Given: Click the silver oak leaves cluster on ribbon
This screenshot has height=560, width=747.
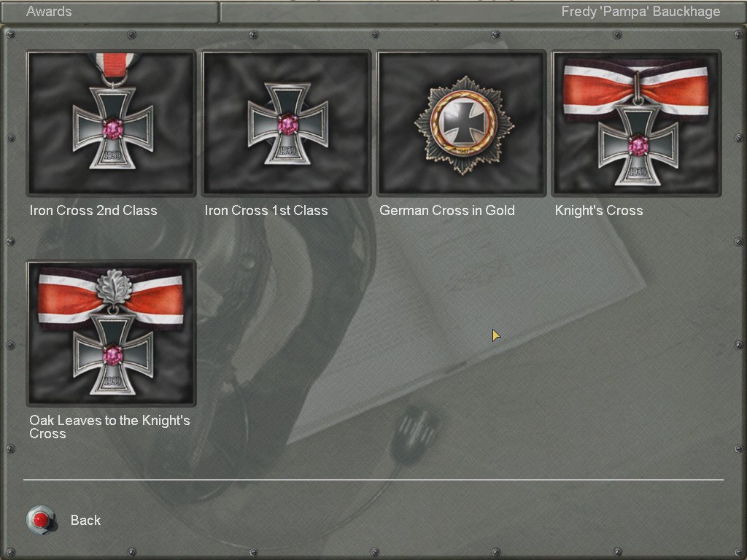Looking at the screenshot, I should 114,287.
